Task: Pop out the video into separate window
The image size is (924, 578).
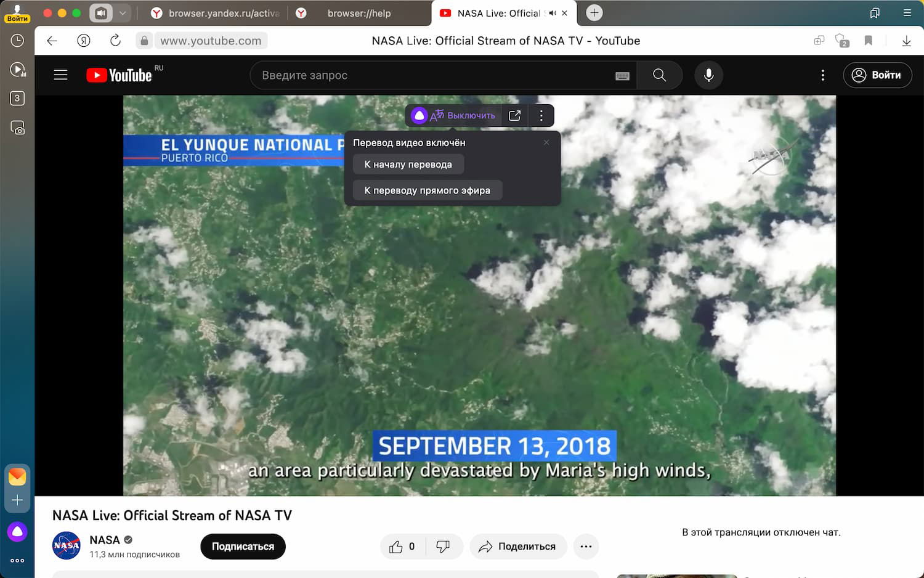Action: 515,115
